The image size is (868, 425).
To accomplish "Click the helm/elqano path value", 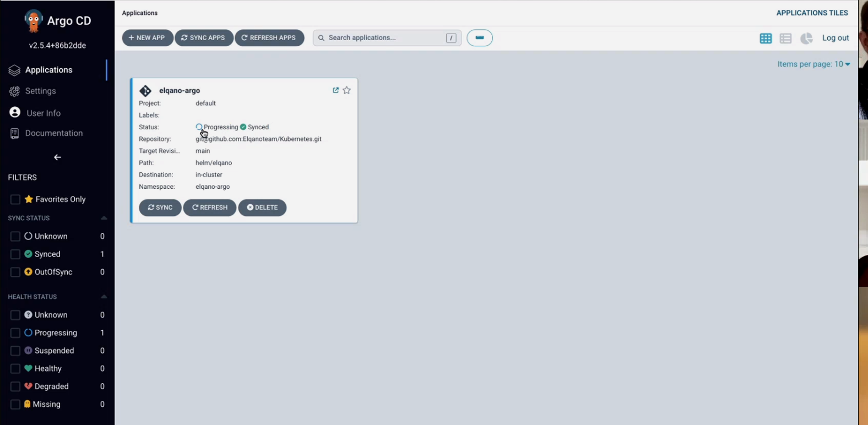I will 214,163.
